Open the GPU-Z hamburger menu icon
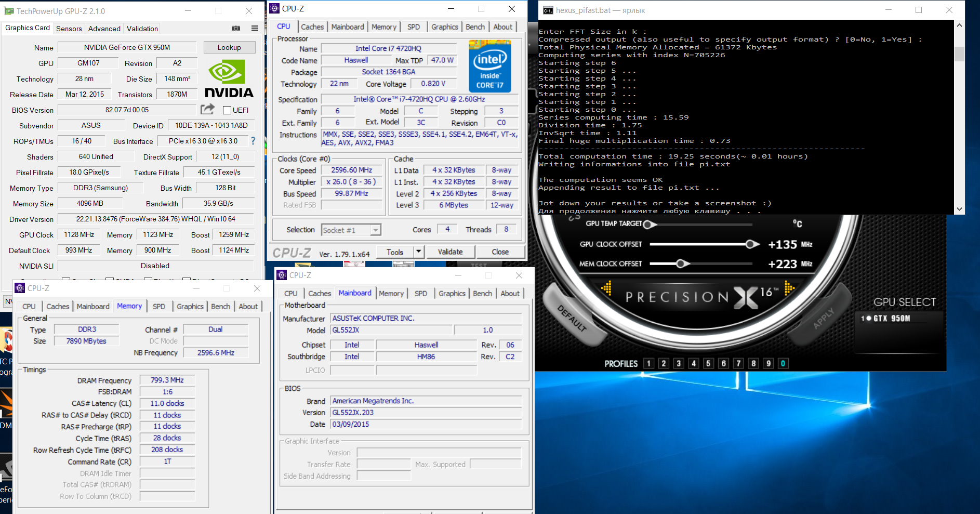 (255, 28)
